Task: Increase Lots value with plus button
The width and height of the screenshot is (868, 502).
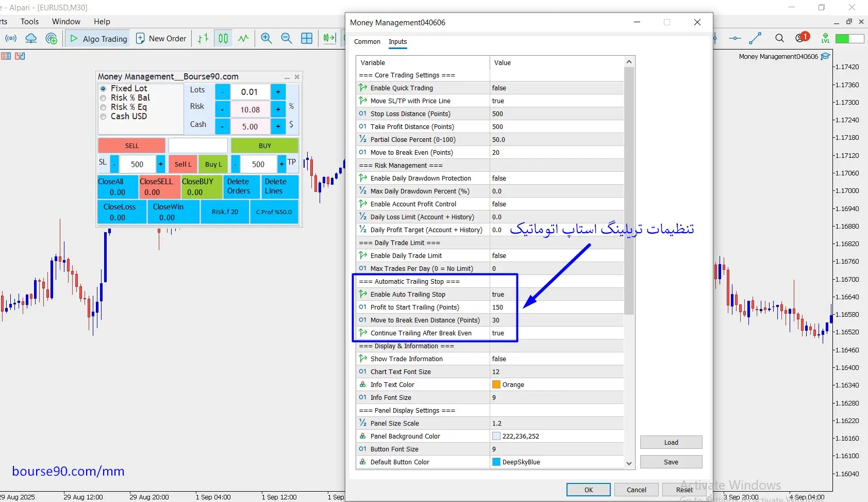Action: (x=278, y=92)
